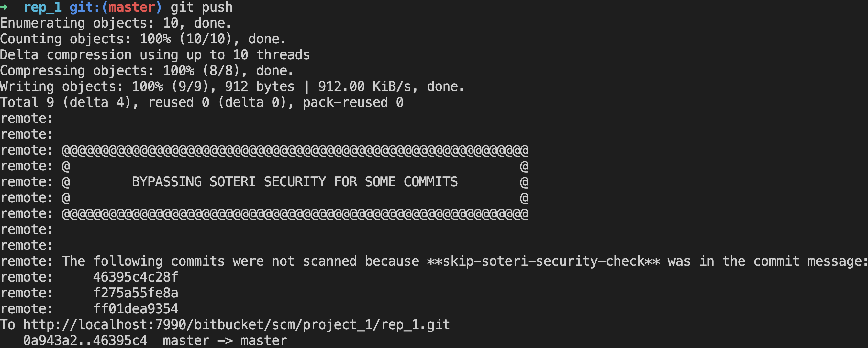Click the bottom @ border row of banner
The image size is (868, 348).
(x=295, y=214)
